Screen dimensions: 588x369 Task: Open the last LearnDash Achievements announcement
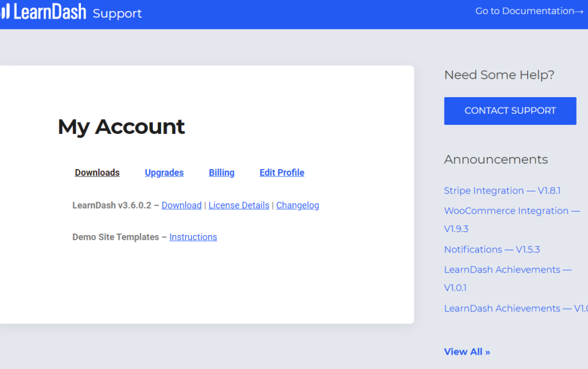click(x=516, y=309)
